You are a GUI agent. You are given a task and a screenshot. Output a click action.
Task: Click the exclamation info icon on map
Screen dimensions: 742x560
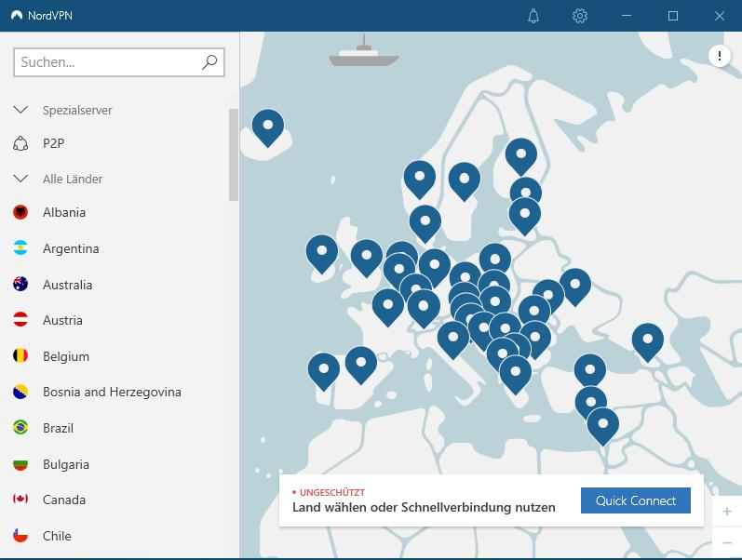[720, 56]
